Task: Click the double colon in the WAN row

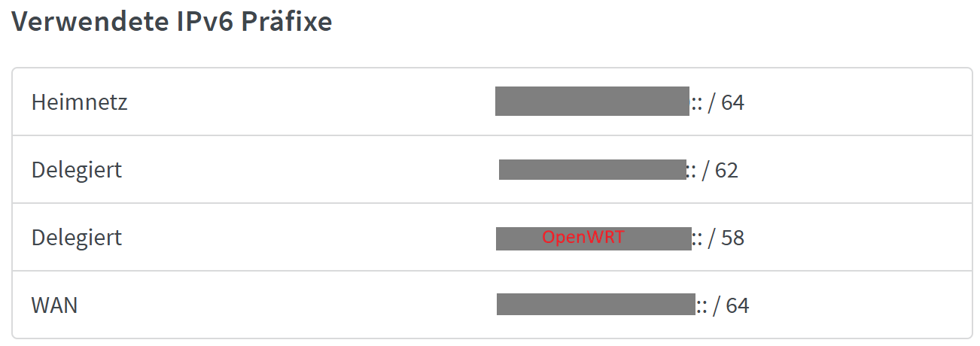Action: point(702,306)
